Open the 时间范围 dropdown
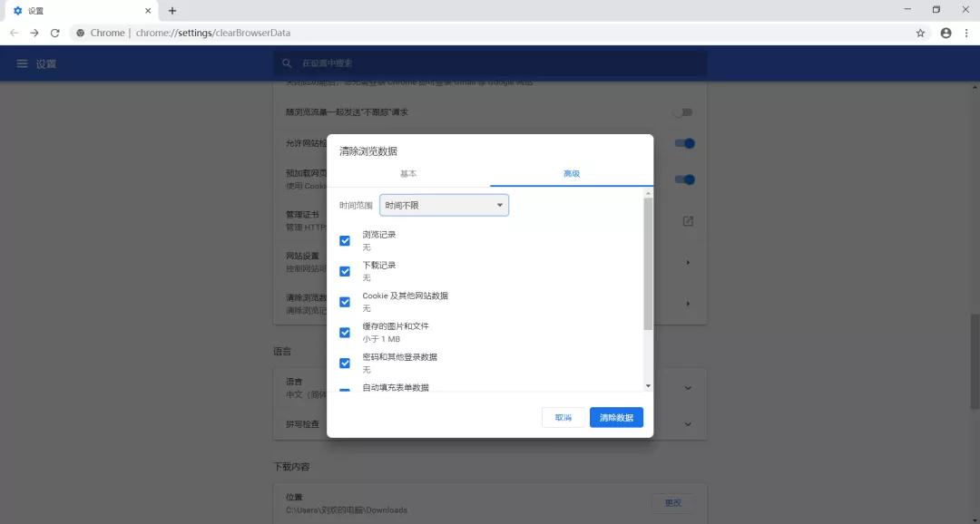This screenshot has height=524, width=980. click(444, 205)
